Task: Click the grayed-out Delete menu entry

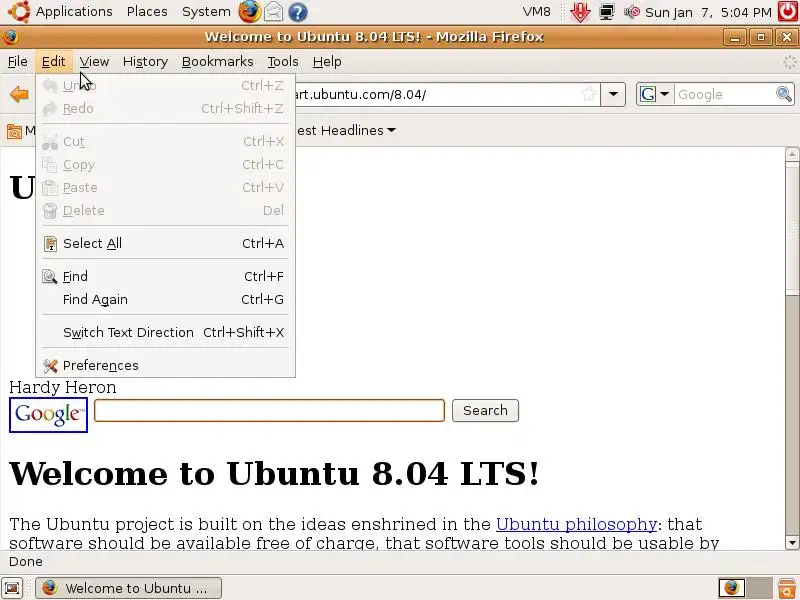Action: pyautogui.click(x=165, y=211)
